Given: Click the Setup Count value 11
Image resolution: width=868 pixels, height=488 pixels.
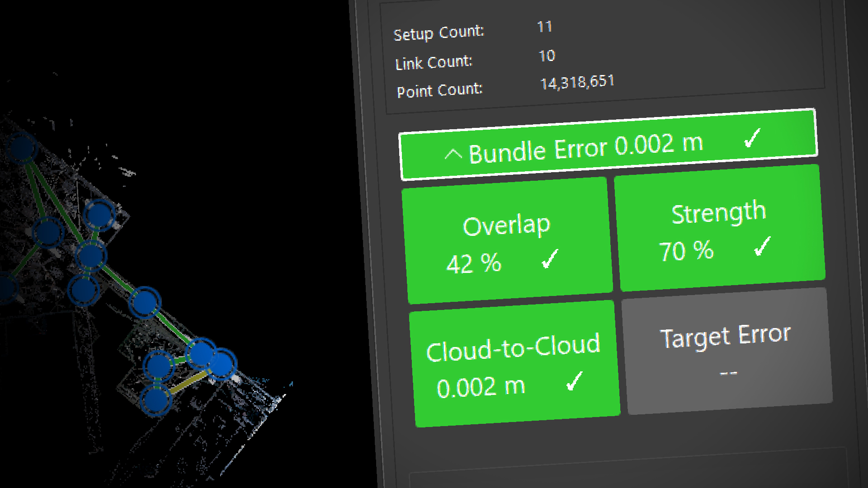Looking at the screenshot, I should [545, 27].
